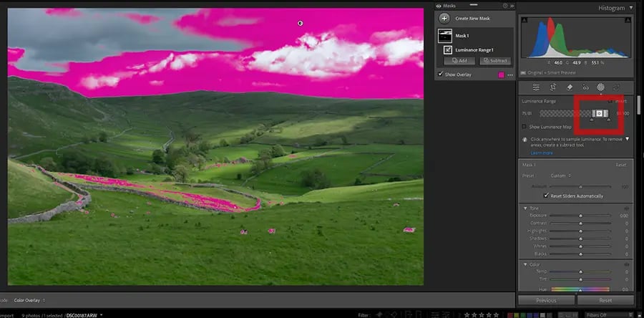Click the Subtract button under Mask 1
Viewport: 644px width, 318px height.
495,61
